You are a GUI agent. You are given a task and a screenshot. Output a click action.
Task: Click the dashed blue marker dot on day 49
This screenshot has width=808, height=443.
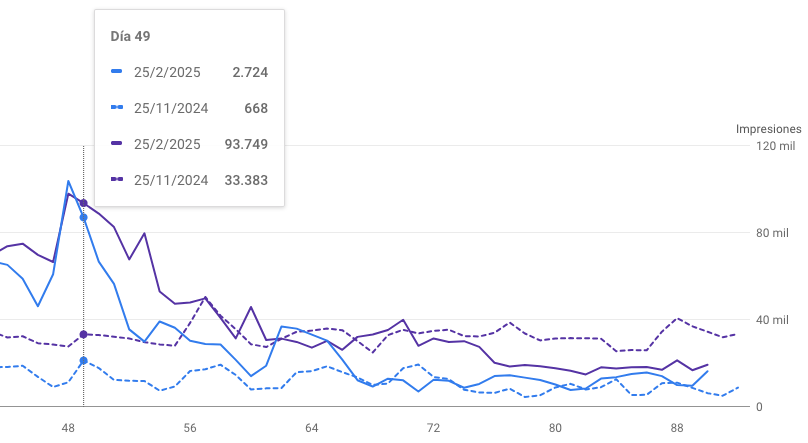click(x=83, y=360)
